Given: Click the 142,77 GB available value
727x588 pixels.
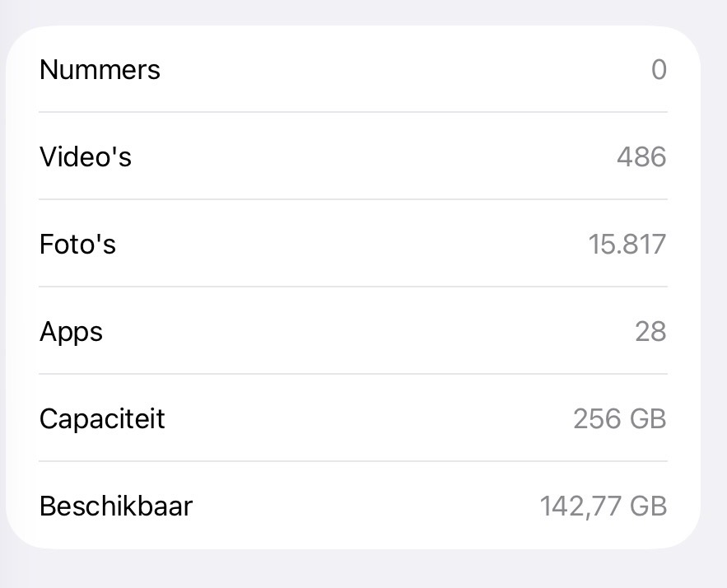Looking at the screenshot, I should click(x=603, y=506).
